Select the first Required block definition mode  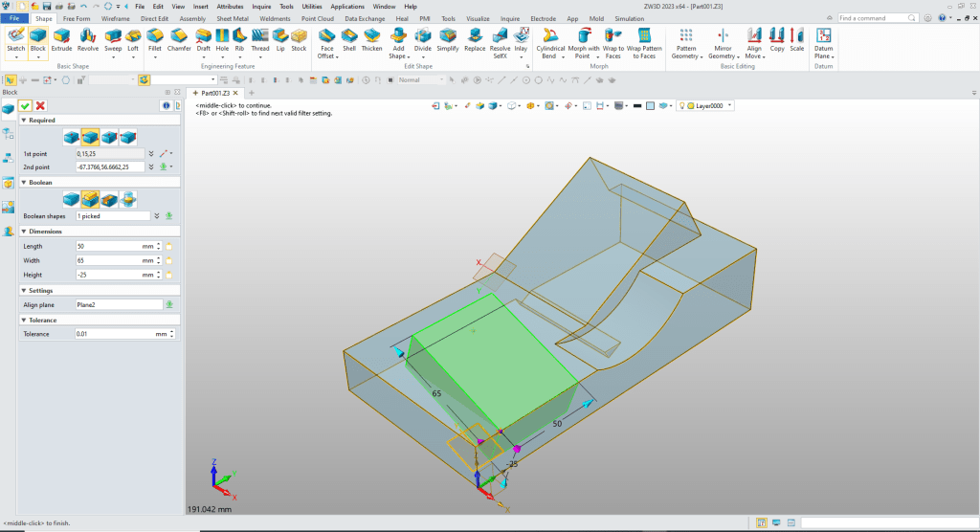tap(72, 137)
